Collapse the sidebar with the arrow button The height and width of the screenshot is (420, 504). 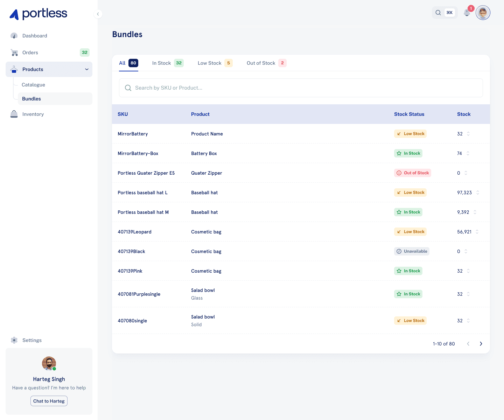pyautogui.click(x=98, y=14)
